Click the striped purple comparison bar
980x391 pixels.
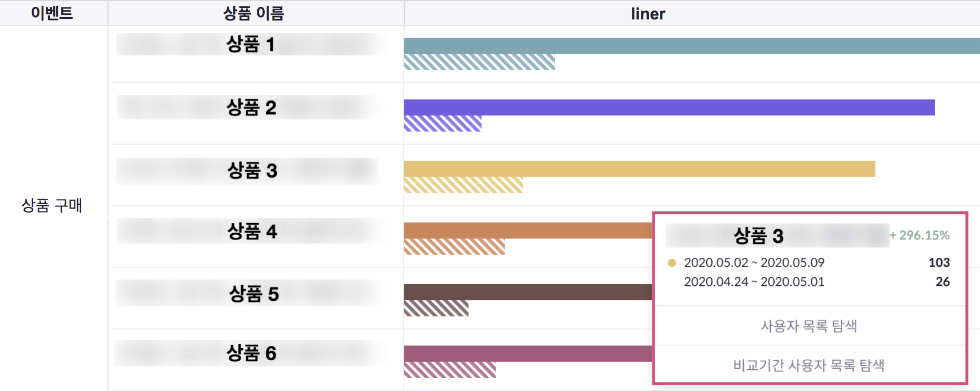[443, 124]
